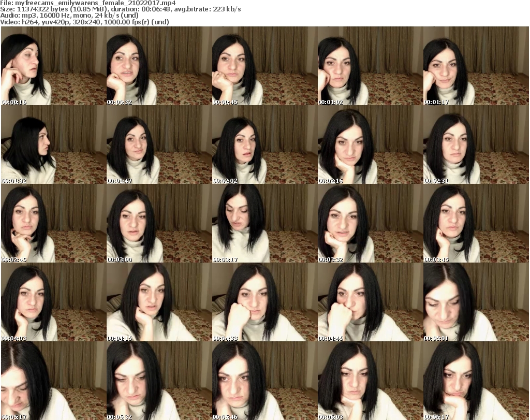Click the Size and duration info line
Image resolution: width=530 pixels, height=420 pixels.
coord(121,9)
